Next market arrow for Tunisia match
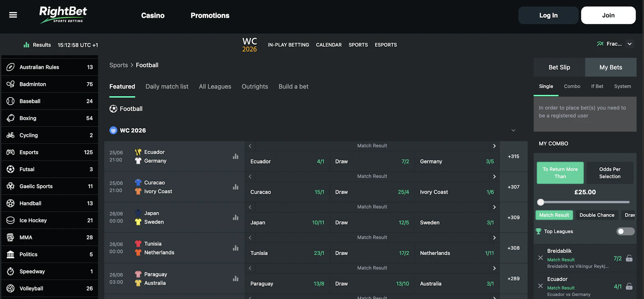 point(494,238)
